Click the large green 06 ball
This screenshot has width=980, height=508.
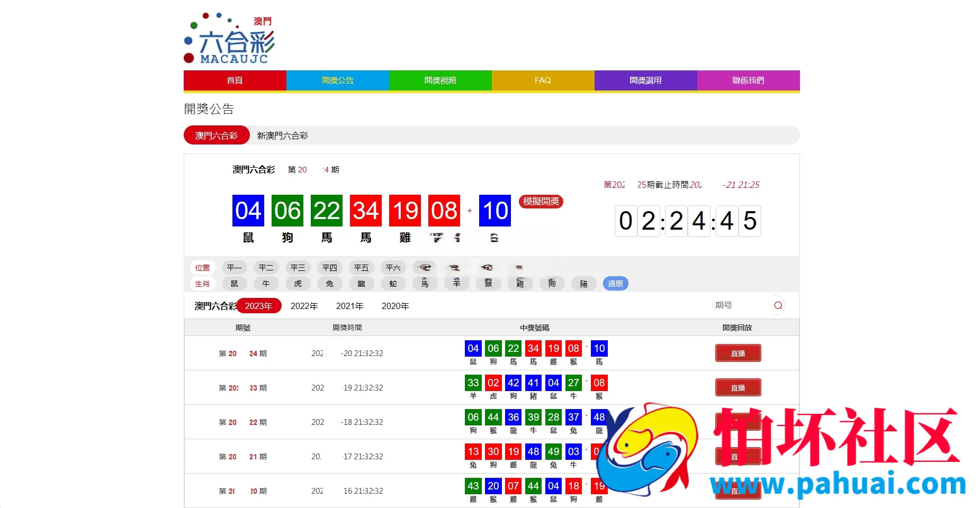coord(287,211)
